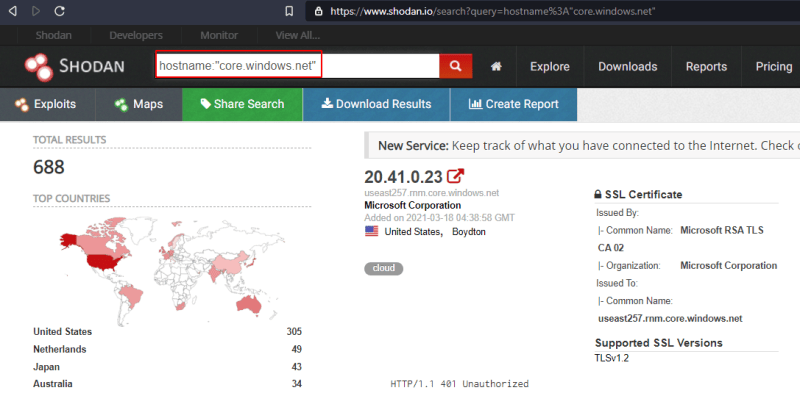
Task: Click the TOP COUNTRIES heading
Action: tap(71, 199)
